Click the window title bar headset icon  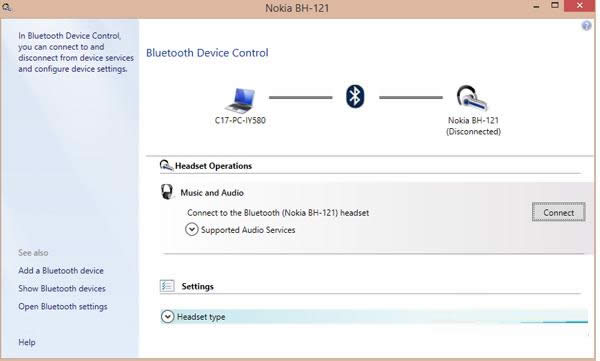tap(7, 7)
